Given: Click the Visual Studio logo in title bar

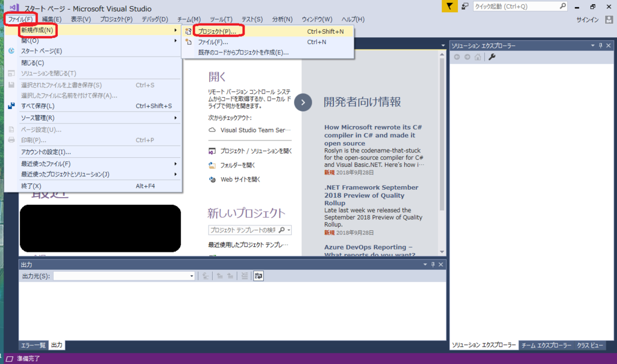Looking at the screenshot, I should tap(14, 7).
